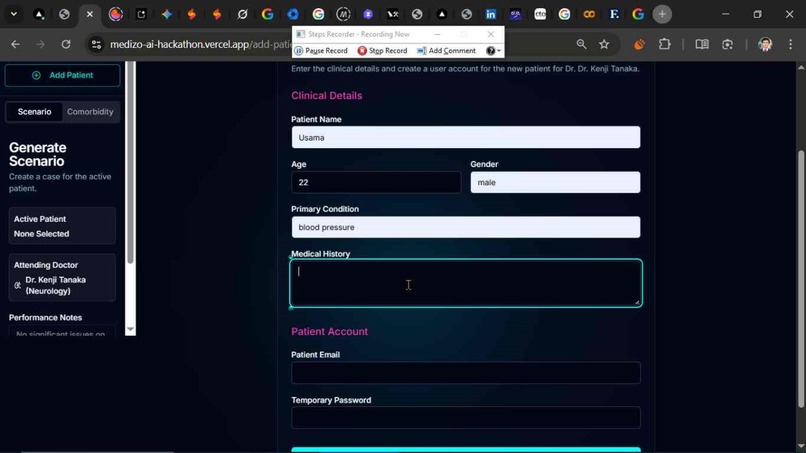Click inside the Medical History textarea

[466, 283]
